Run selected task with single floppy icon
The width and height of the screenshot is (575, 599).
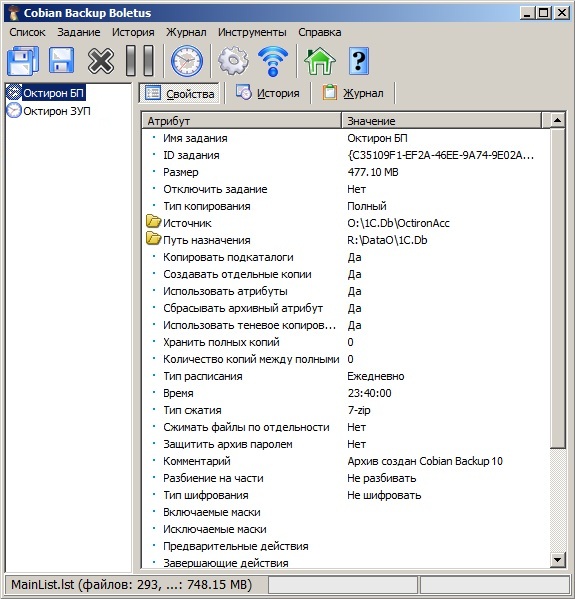point(61,61)
